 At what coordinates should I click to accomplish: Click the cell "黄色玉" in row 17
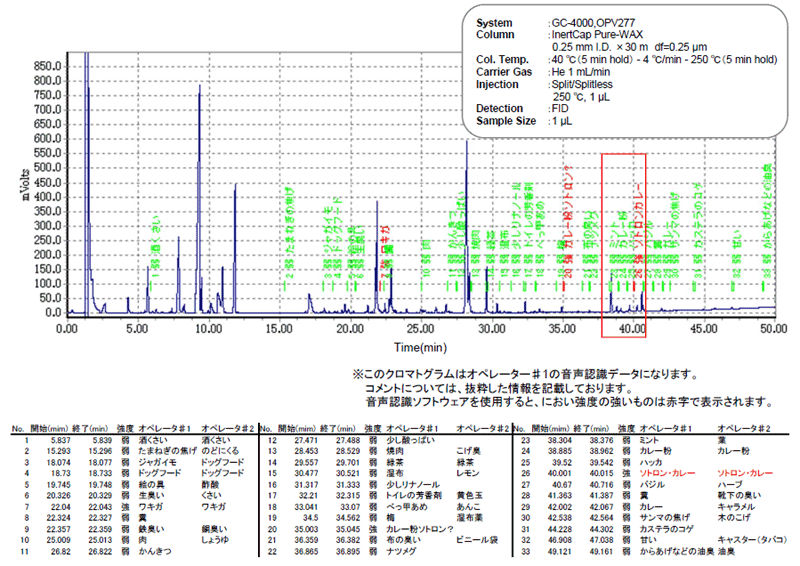pos(470,496)
